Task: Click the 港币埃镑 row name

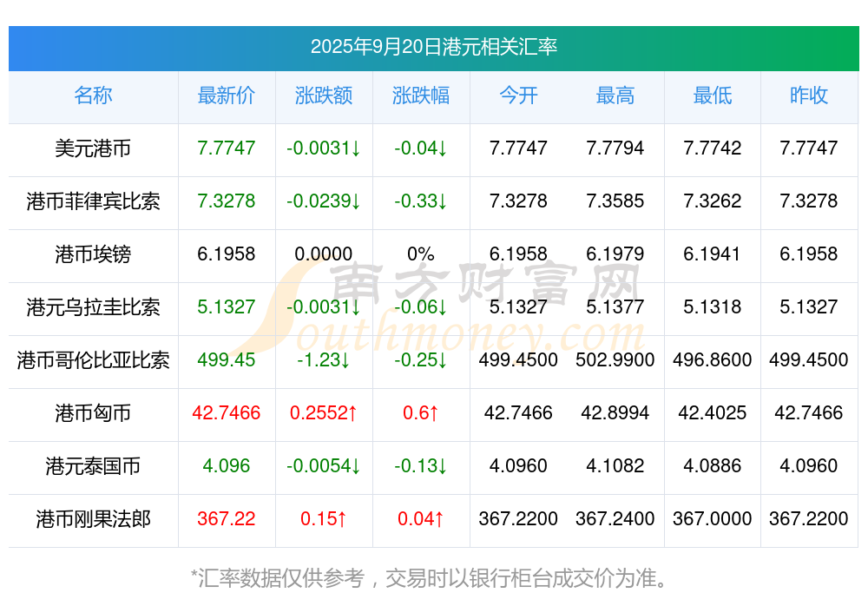Action: (93, 254)
